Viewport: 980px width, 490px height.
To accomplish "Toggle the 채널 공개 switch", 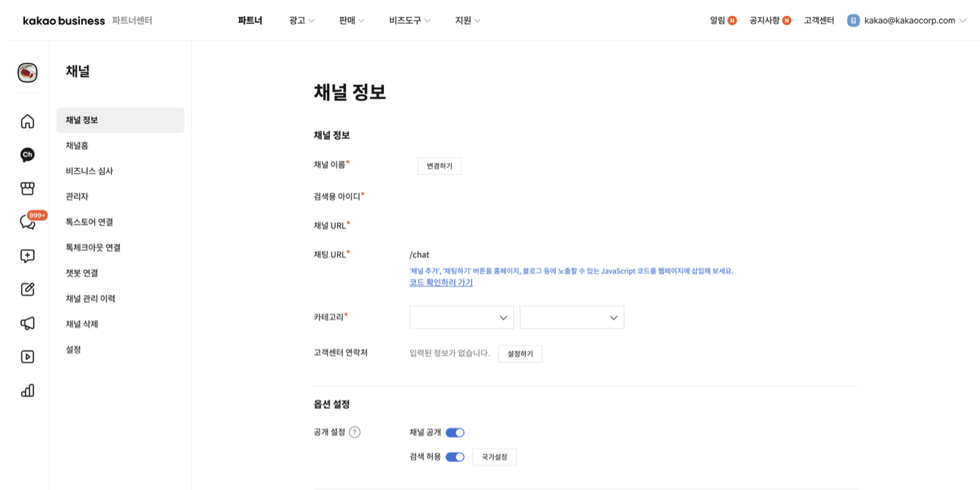I will pos(455,433).
